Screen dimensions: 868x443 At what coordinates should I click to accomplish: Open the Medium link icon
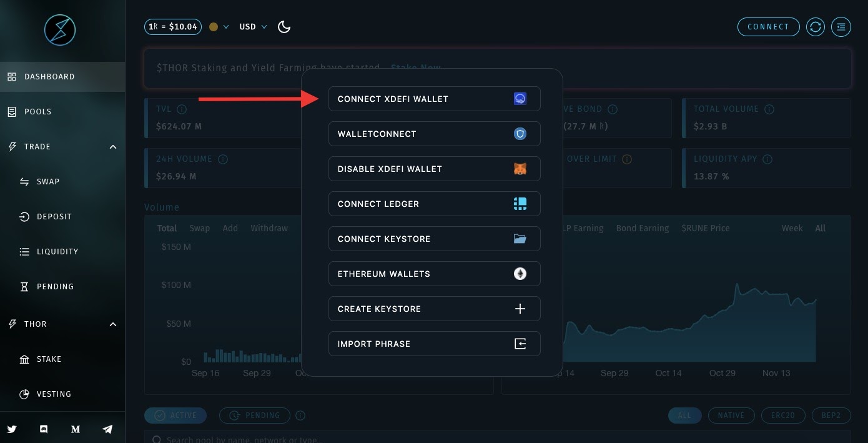point(76,429)
